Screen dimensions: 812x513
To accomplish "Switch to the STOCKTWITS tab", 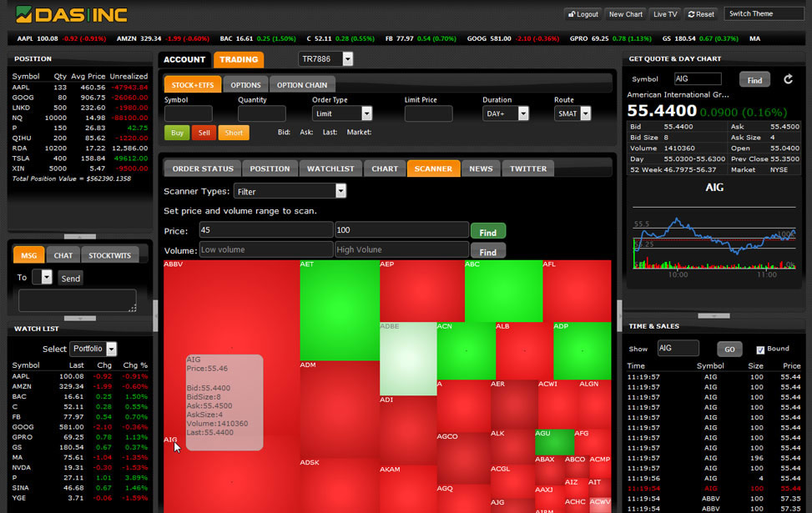I will pos(110,255).
